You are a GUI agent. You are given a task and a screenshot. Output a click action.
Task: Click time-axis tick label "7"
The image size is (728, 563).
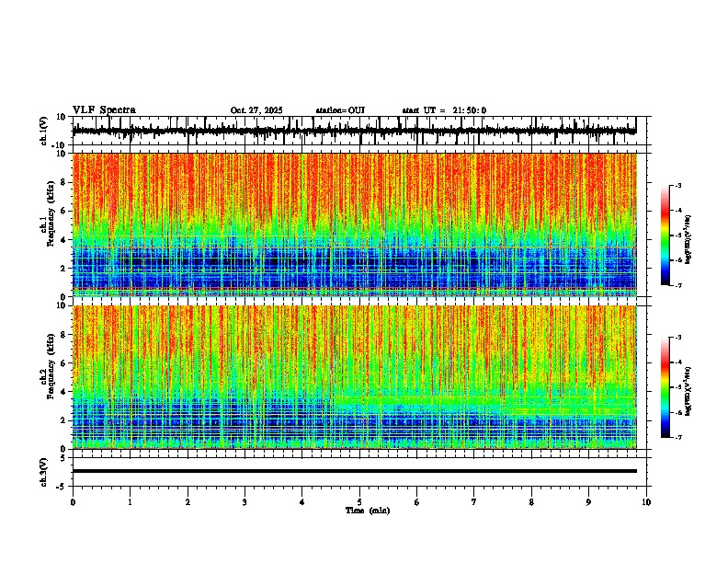[474, 502]
